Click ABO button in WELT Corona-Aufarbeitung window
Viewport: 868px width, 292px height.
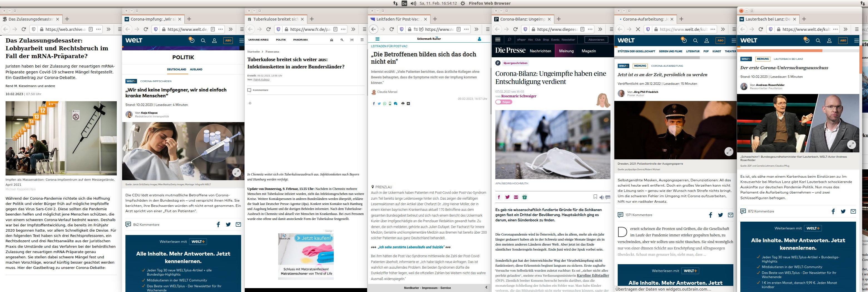(720, 40)
